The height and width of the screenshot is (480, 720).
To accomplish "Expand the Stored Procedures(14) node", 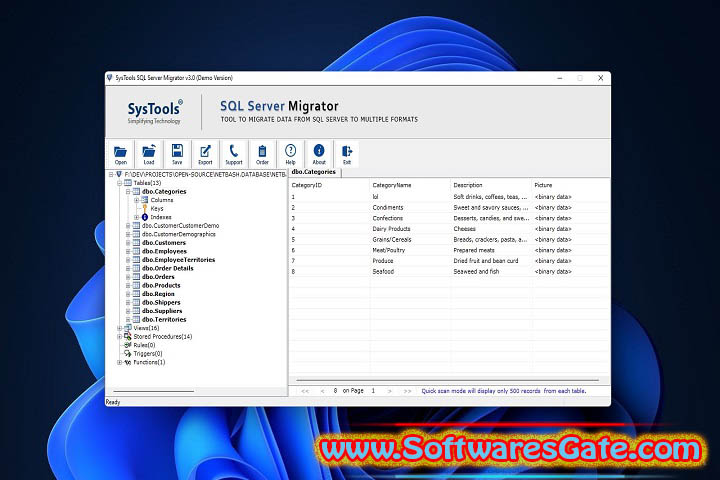I will [119, 337].
